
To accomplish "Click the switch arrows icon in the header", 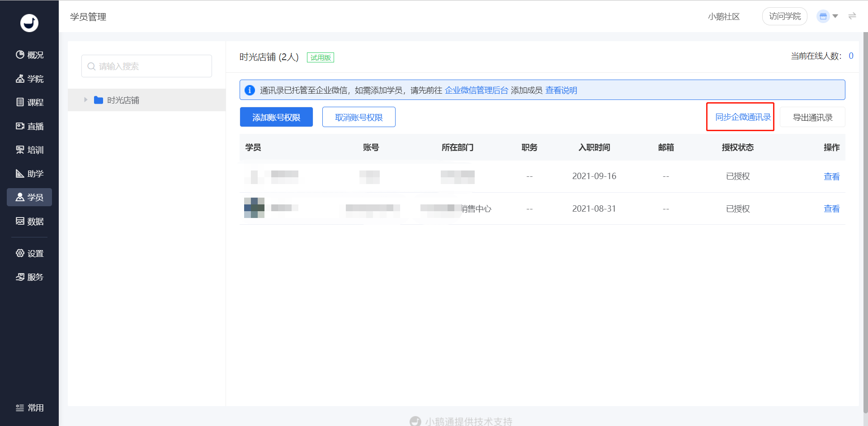I will 852,16.
